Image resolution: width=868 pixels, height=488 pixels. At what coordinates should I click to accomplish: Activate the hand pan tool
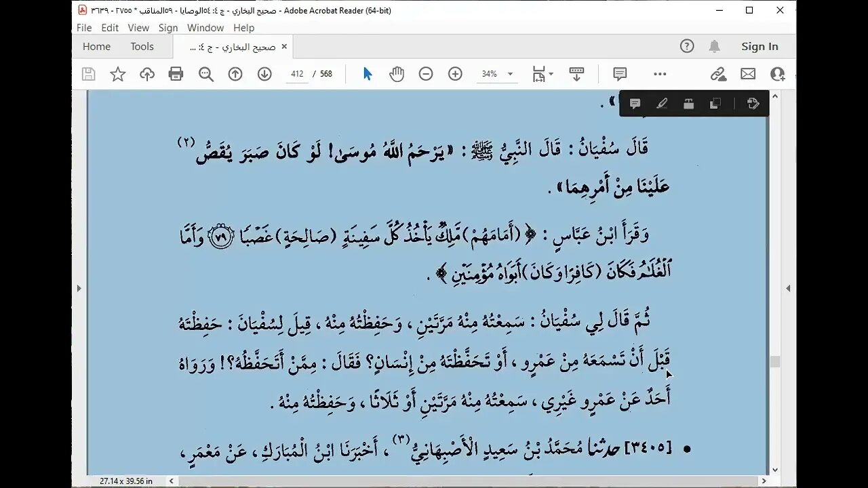coord(397,74)
